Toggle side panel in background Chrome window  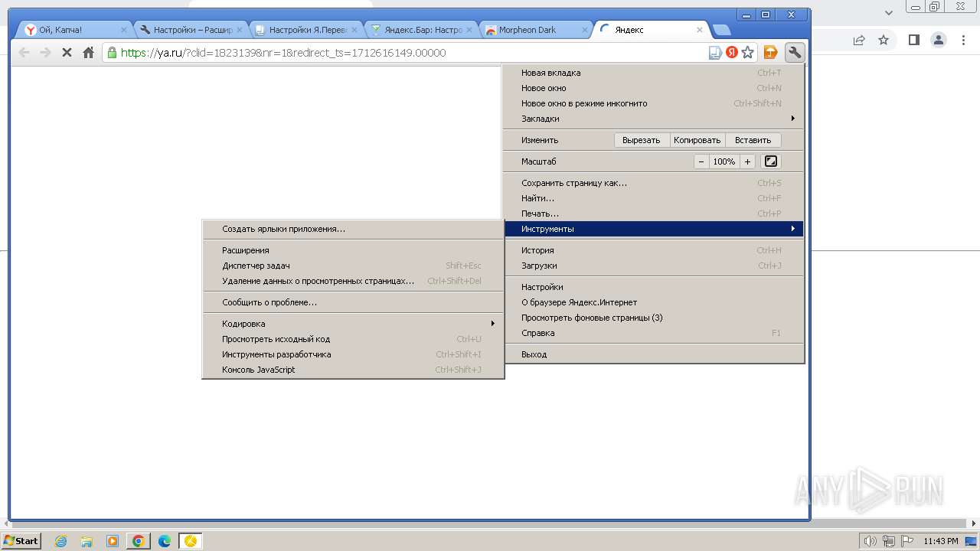913,40
